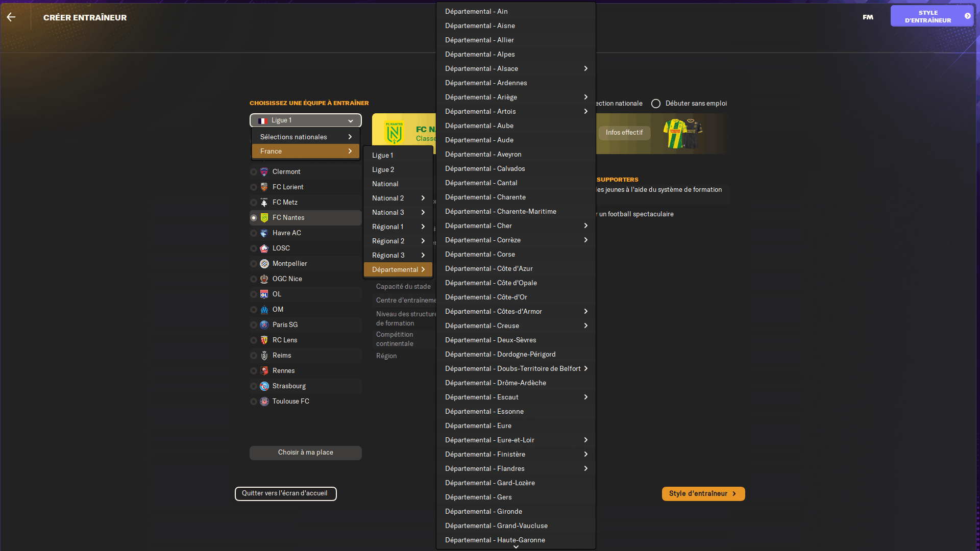Click the large FC Nantes badge in club card

[394, 133]
